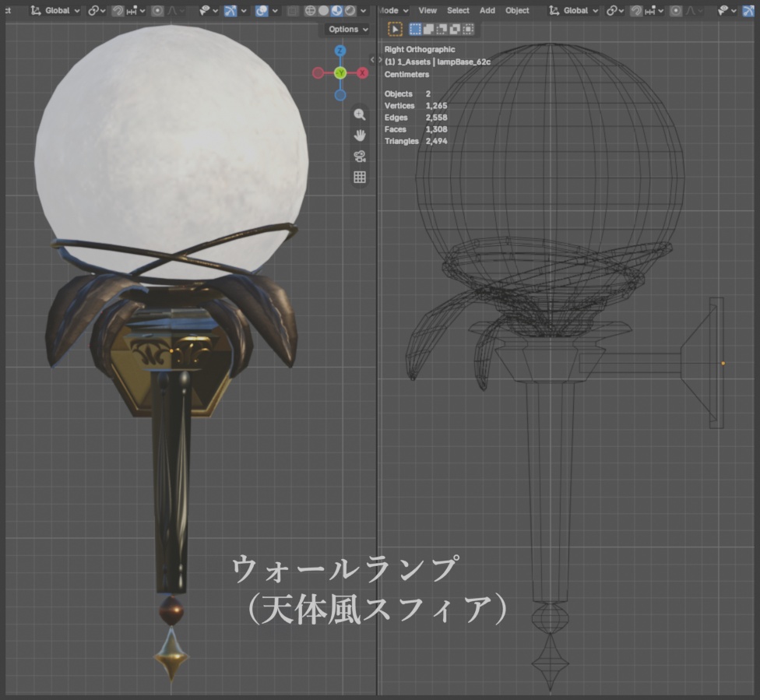
Task: Switch left viewport to solid shading
Action: tap(323, 10)
